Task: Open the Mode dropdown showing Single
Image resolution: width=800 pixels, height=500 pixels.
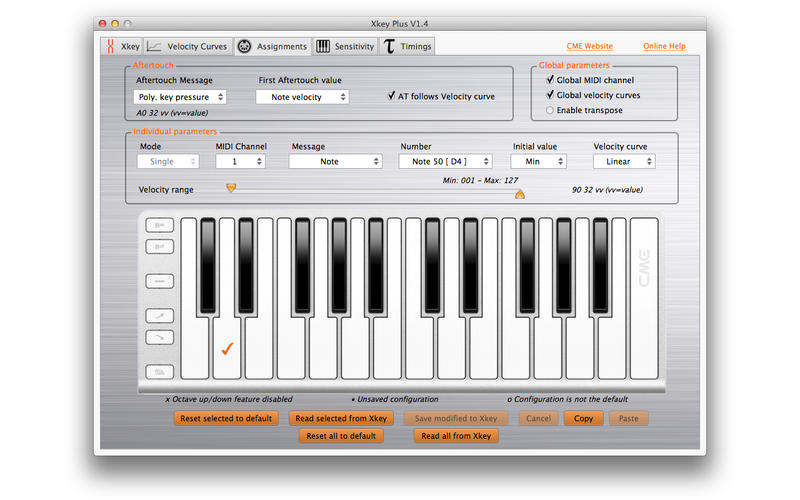Action: tap(168, 161)
